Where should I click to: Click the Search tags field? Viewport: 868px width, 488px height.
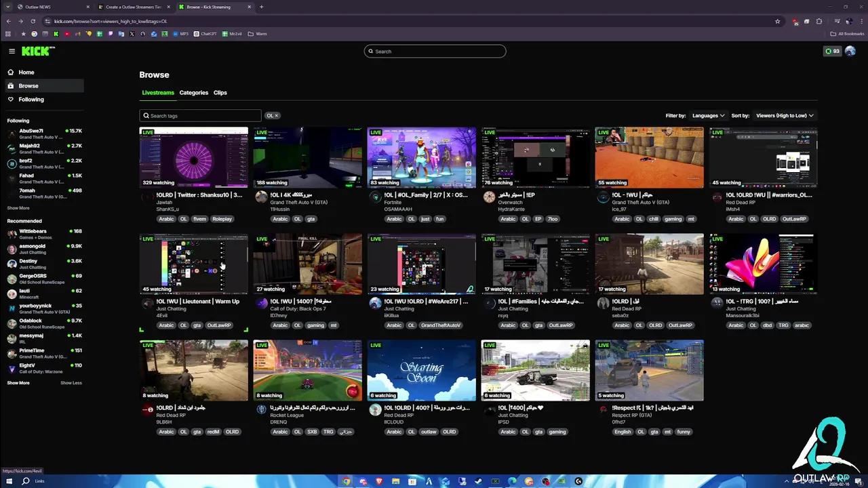(x=200, y=115)
